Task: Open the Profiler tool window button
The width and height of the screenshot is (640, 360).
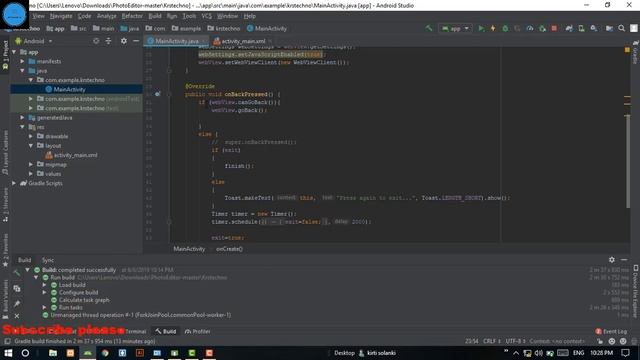Action: [198, 331]
